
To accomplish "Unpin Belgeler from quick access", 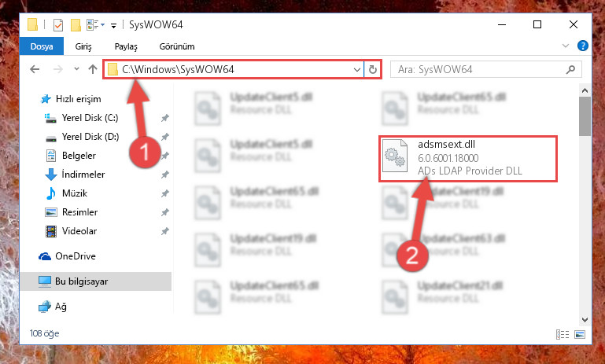I will (164, 156).
